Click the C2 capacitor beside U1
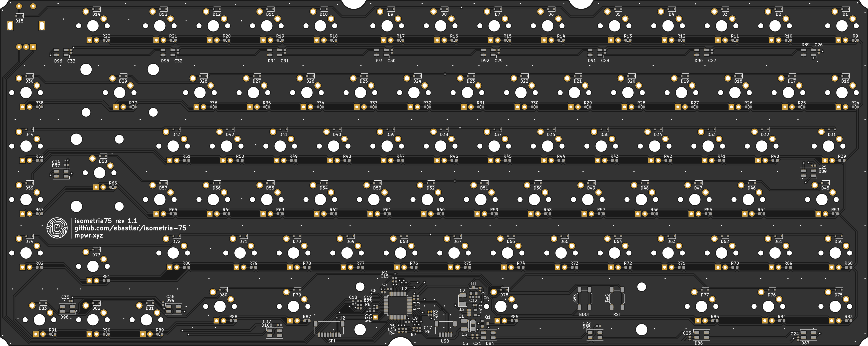Screen dimensions: 868x346 point(463,300)
